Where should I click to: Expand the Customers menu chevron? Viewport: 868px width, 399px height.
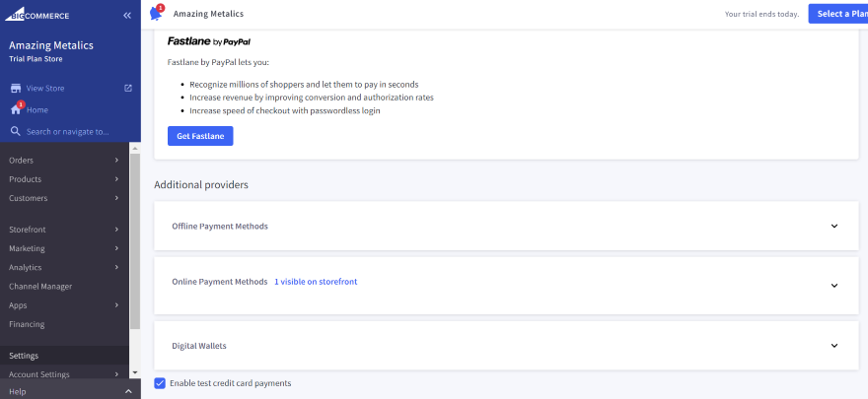click(116, 198)
